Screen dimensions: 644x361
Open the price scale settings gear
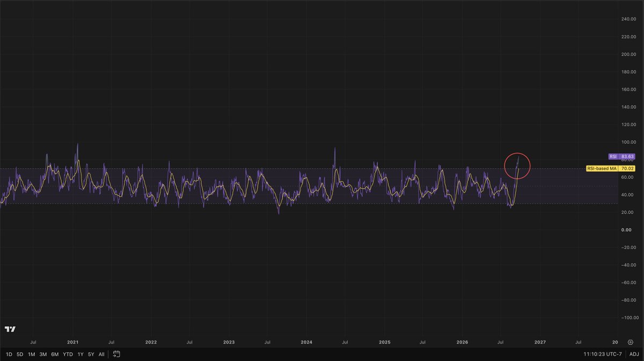[x=630, y=342]
